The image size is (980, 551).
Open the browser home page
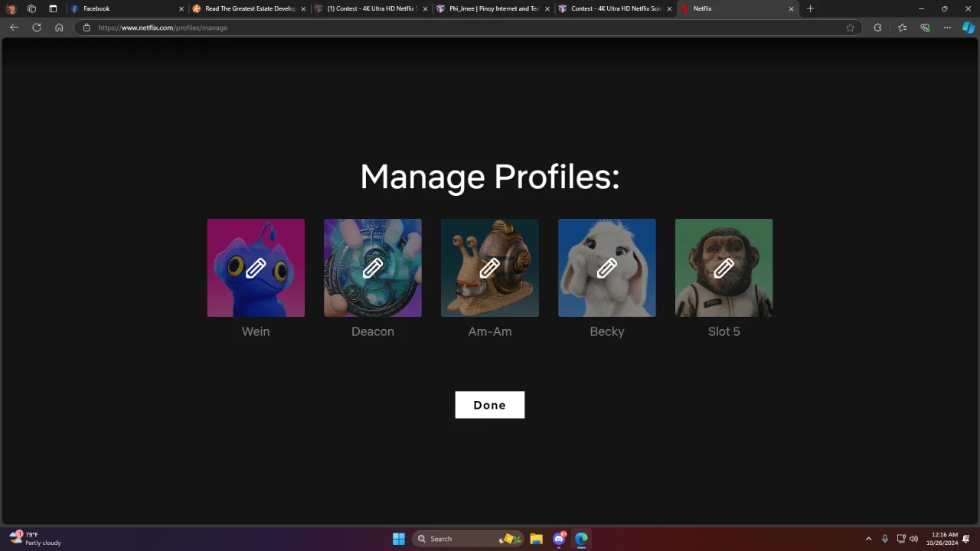(59, 28)
